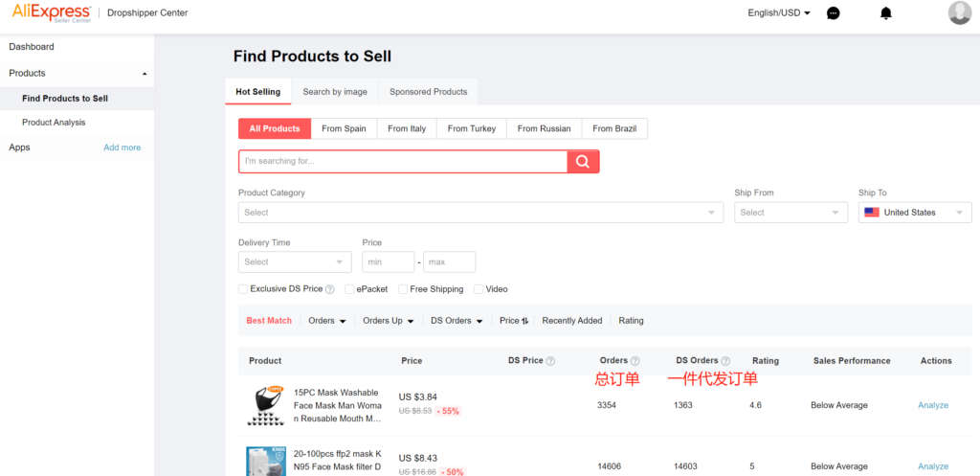Screen dimensions: 980x476
Task: Sort results by Rating
Action: tap(631, 321)
